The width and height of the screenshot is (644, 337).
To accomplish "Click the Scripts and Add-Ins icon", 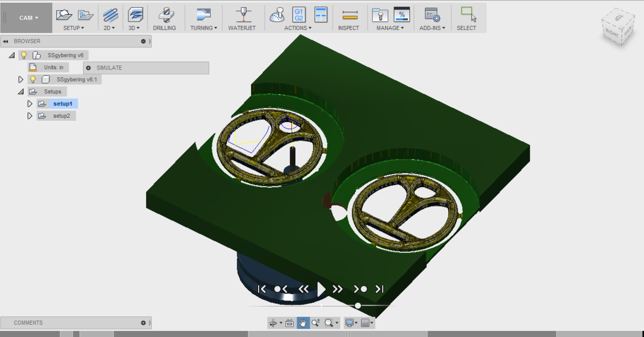I will coord(432,15).
